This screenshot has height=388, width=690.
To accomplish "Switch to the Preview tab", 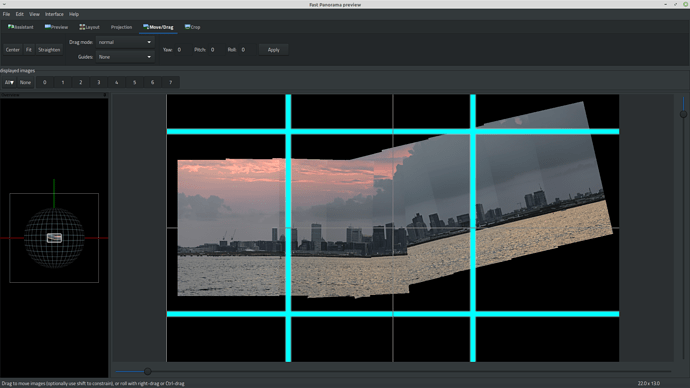I will pyautogui.click(x=56, y=27).
